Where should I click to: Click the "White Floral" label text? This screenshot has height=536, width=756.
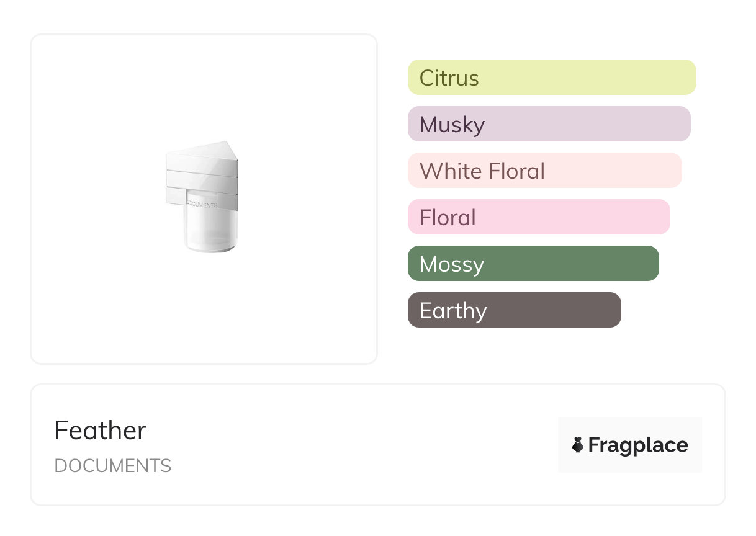[x=482, y=171]
